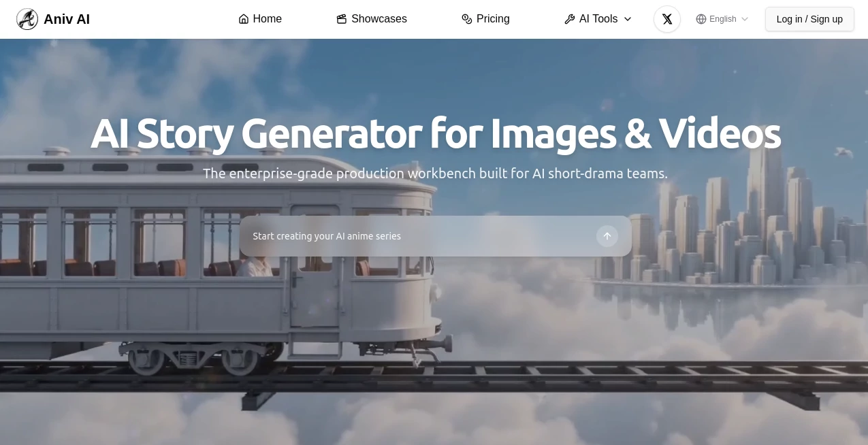Open the Showcases page
Screen dimensions: 868x445
pyautogui.click(x=372, y=19)
